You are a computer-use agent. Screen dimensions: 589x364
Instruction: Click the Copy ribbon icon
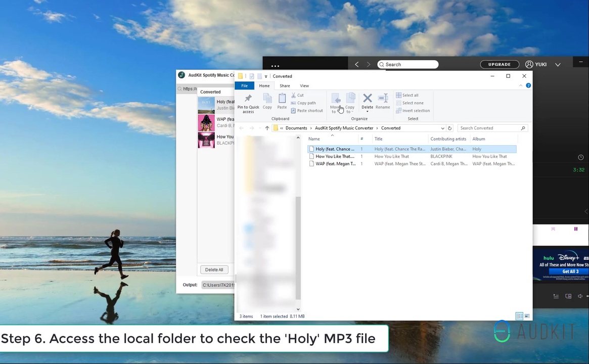pos(267,99)
